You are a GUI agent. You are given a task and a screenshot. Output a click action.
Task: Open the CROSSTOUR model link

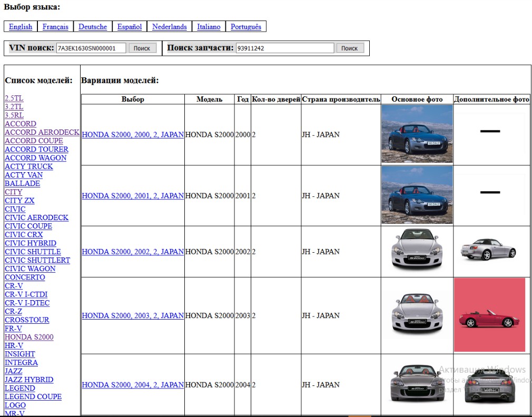click(27, 320)
